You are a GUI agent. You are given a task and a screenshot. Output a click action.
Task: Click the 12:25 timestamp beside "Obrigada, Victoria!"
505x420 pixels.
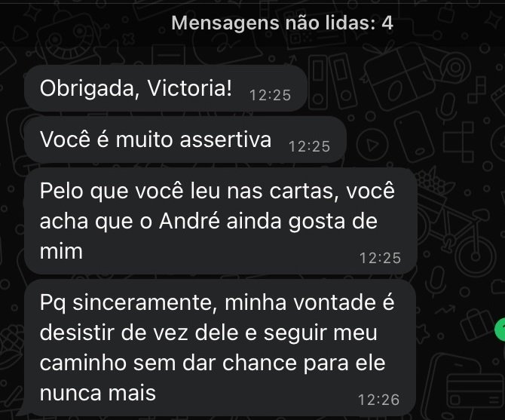click(271, 95)
